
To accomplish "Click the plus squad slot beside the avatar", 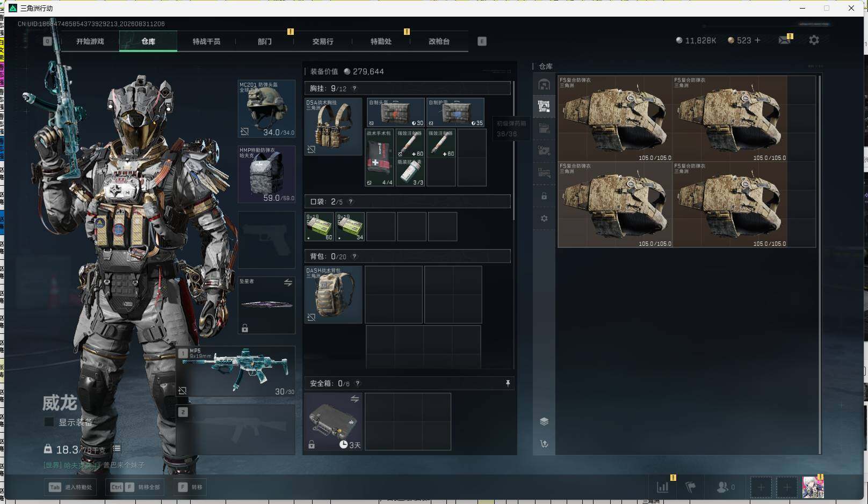I will [x=787, y=487].
